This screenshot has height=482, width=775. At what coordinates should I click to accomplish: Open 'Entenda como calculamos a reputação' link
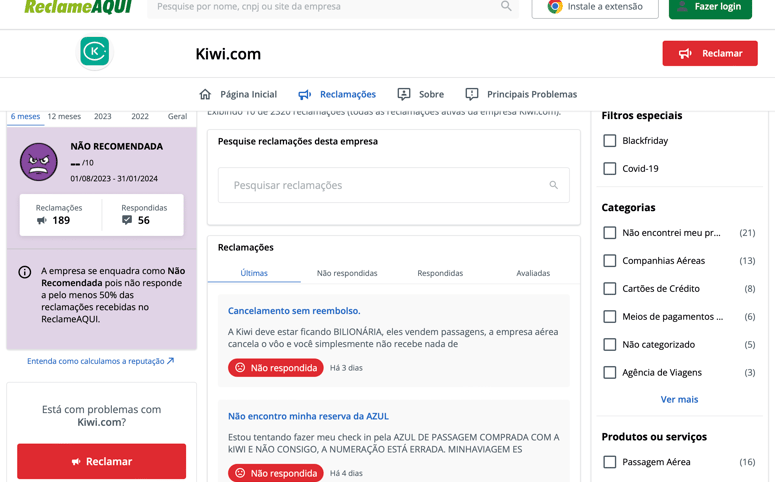click(x=100, y=361)
